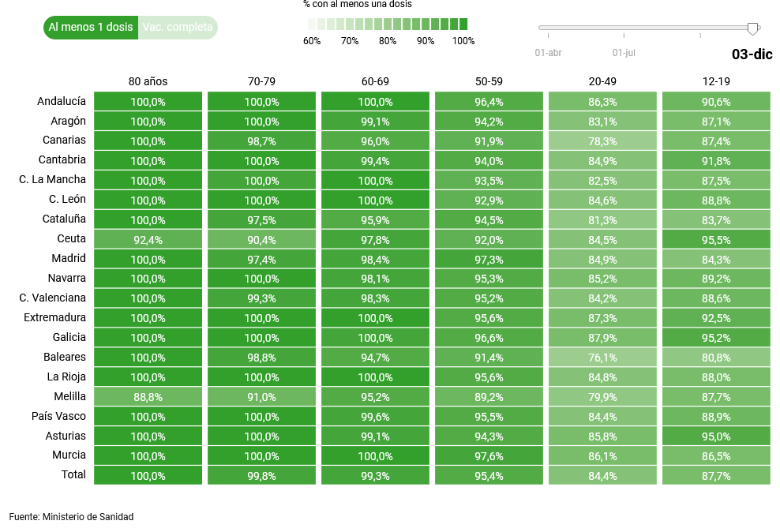Select Madrid 50-59 cell showing 97,3%
The width and height of the screenshot is (780, 532).
click(x=489, y=259)
